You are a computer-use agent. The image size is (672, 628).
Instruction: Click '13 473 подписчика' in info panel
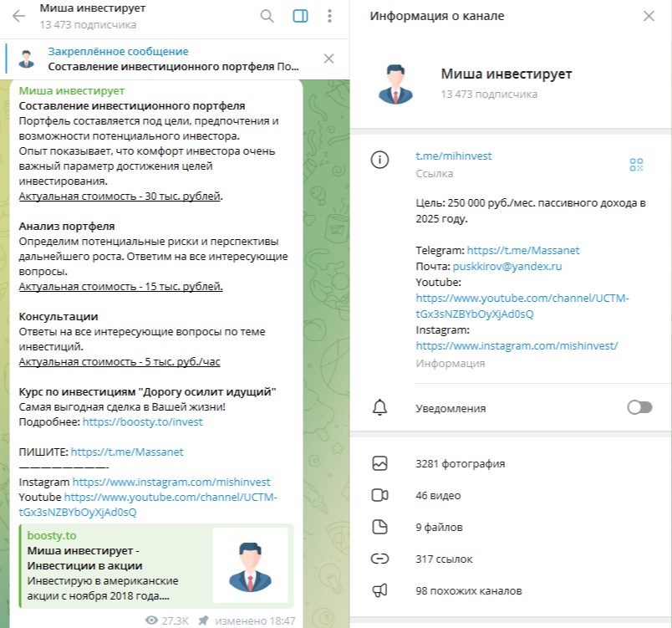coord(489,94)
